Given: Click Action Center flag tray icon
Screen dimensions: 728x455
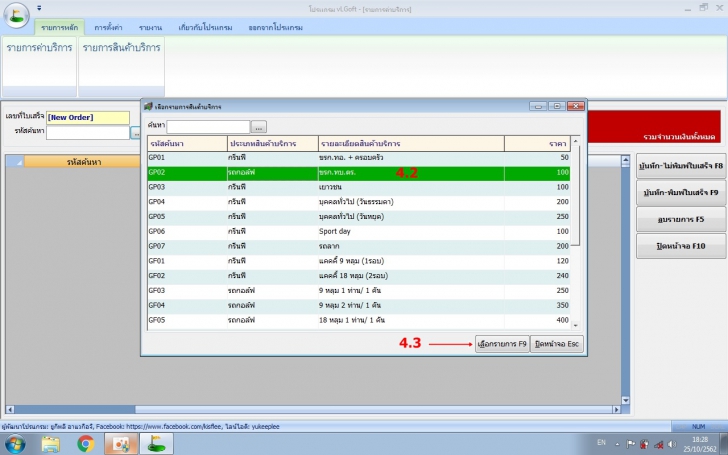Looking at the screenshot, I should click(x=630, y=444).
